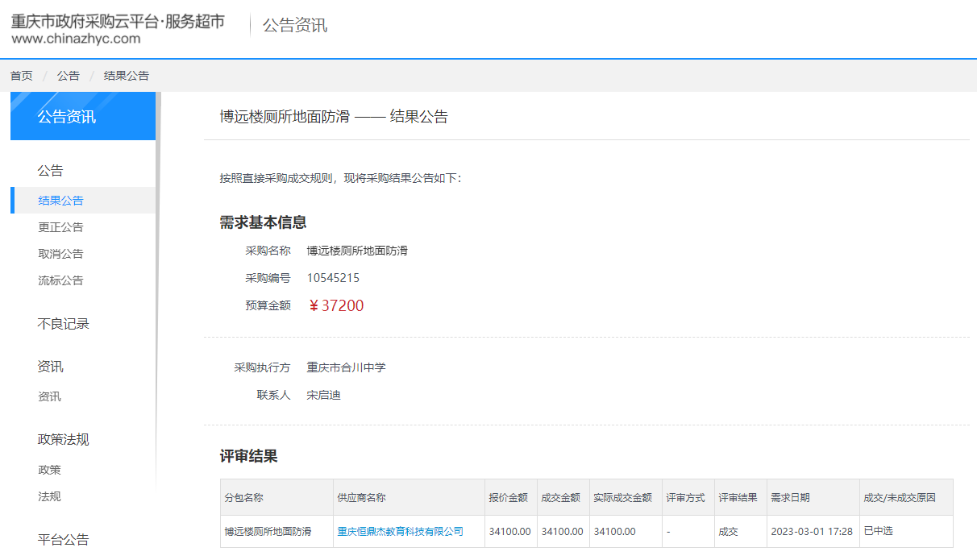Click the 公告 sidebar section heading
Image resolution: width=977 pixels, height=560 pixels.
(x=50, y=171)
